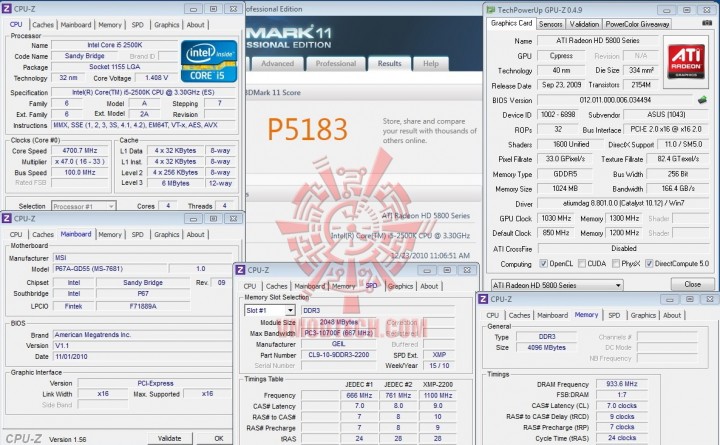The width and height of the screenshot is (720, 445).
Task: Click the Close button in GPU-Z
Action: 692,284
